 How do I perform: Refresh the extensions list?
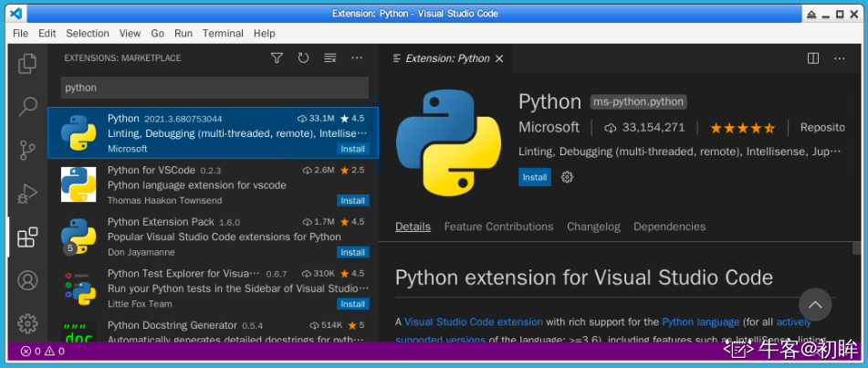(303, 58)
